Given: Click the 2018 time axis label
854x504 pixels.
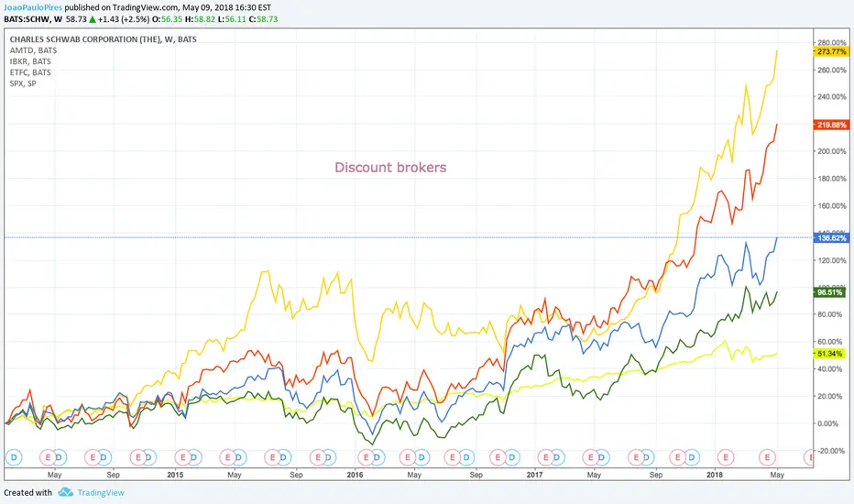Looking at the screenshot, I should tap(715, 475).
